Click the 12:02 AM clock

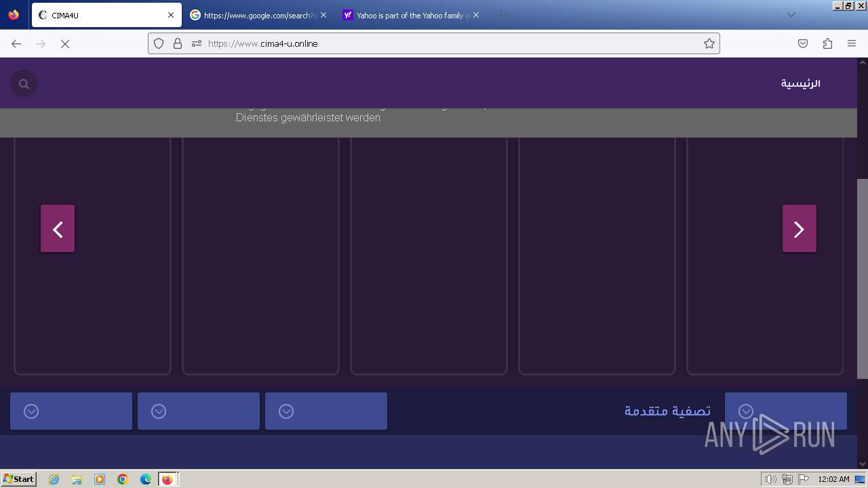click(x=833, y=479)
